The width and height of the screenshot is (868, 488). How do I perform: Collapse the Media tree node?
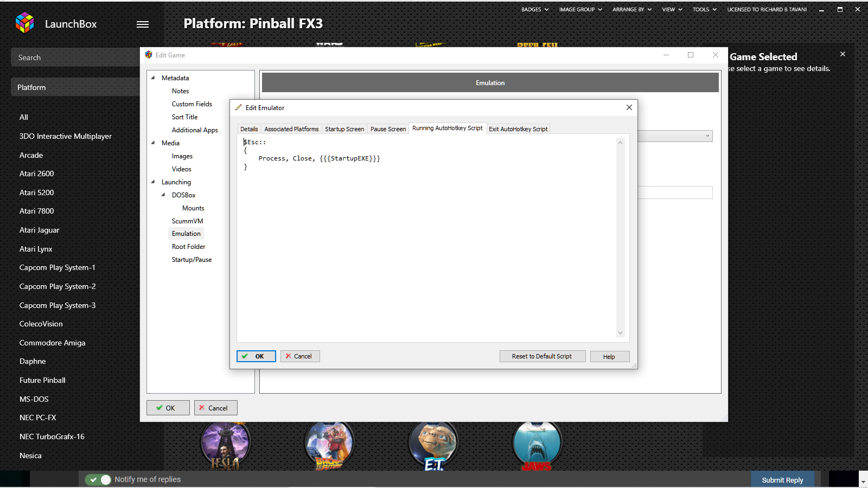153,143
